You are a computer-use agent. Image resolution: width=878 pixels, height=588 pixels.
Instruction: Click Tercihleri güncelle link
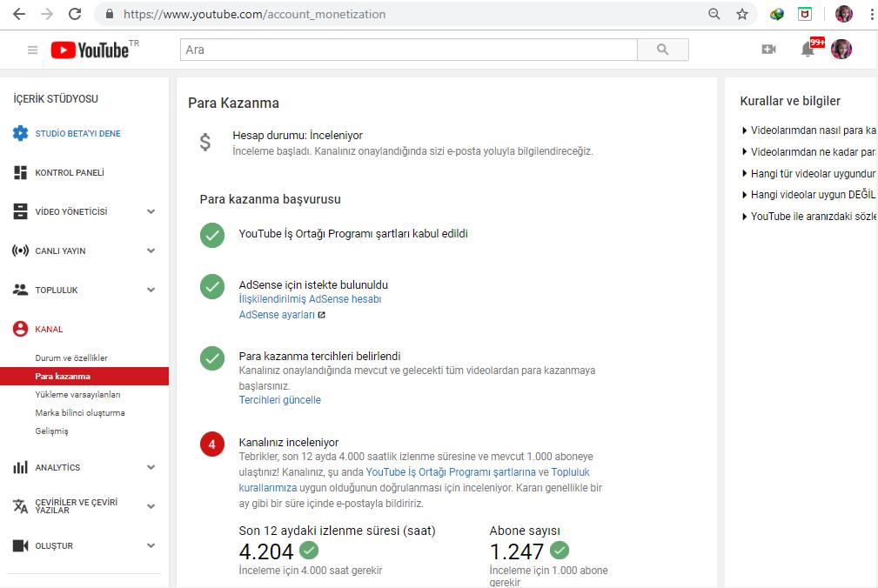[280, 400]
